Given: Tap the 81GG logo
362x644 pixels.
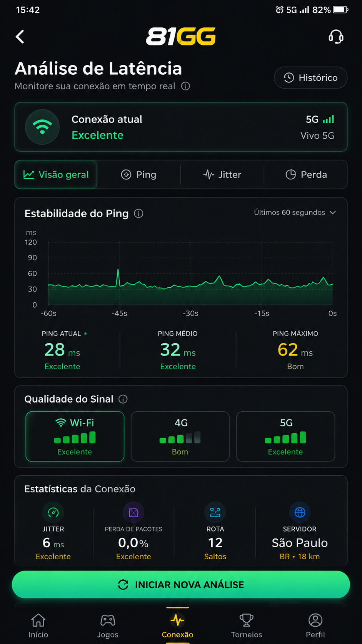Looking at the screenshot, I should [181, 37].
